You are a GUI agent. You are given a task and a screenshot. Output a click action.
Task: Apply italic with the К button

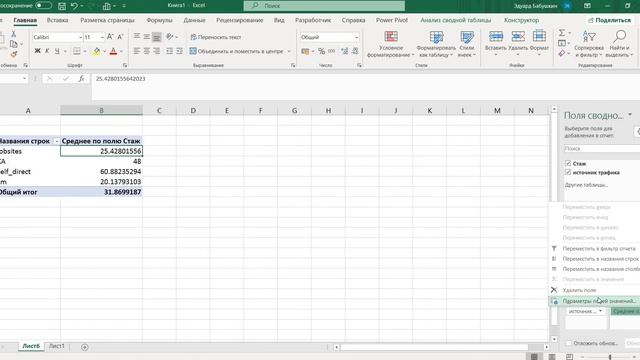pyautogui.click(x=47, y=51)
